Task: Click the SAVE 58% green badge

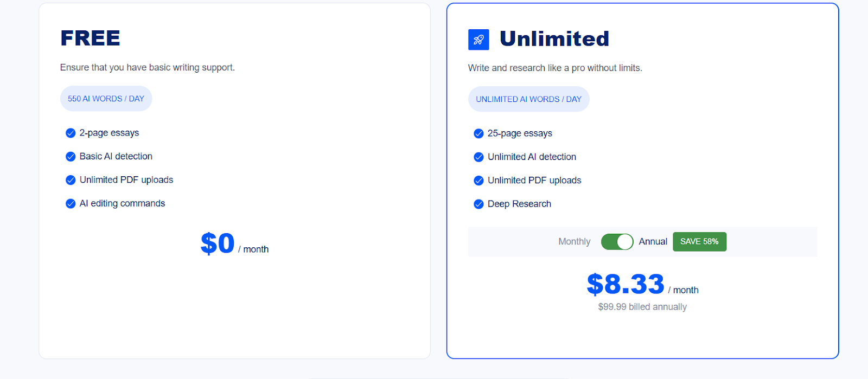Action: (x=699, y=242)
